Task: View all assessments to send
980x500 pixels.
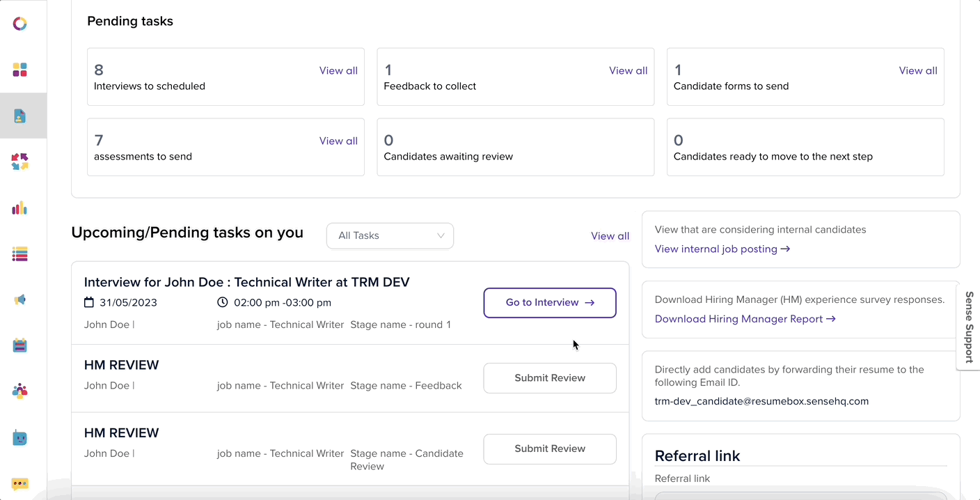Action: [338, 141]
